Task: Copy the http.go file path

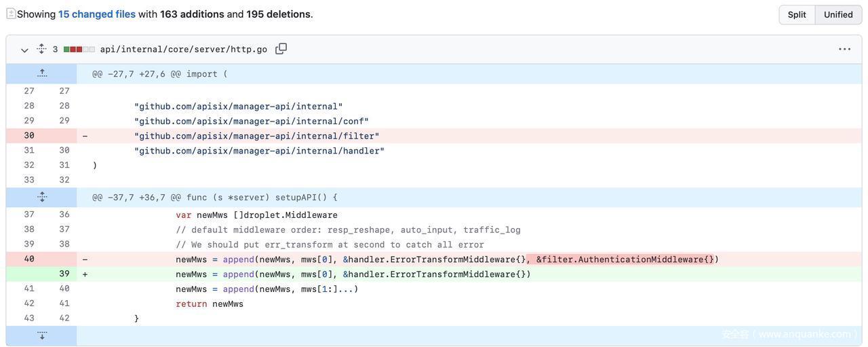Action: click(x=281, y=49)
